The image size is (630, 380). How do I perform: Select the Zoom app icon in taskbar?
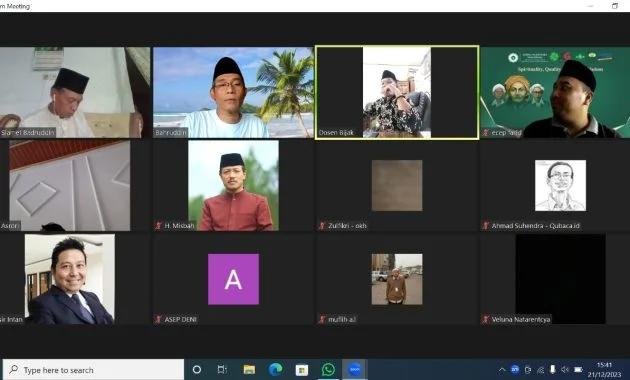354,370
